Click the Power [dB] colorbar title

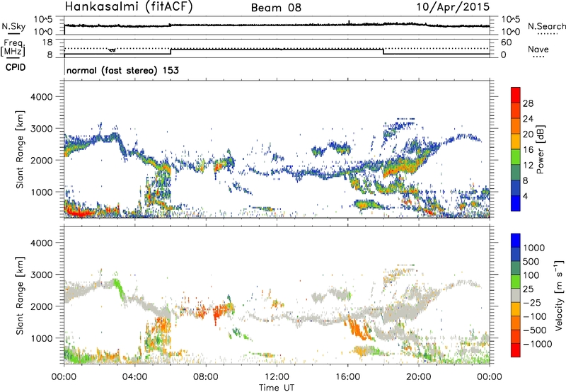point(540,149)
